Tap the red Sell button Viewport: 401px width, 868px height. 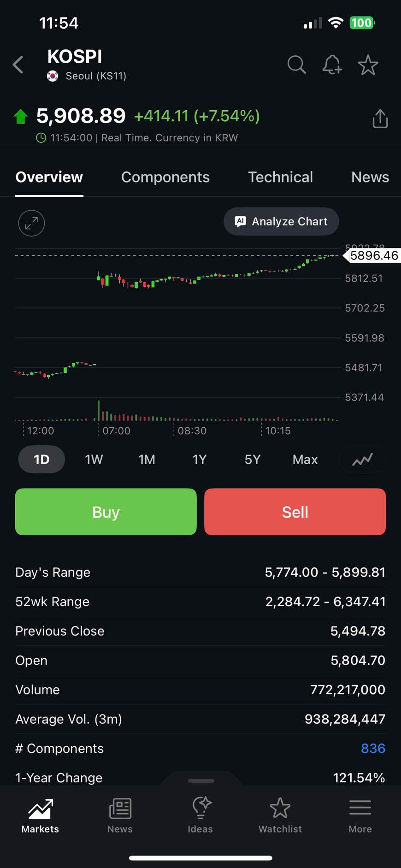point(295,512)
